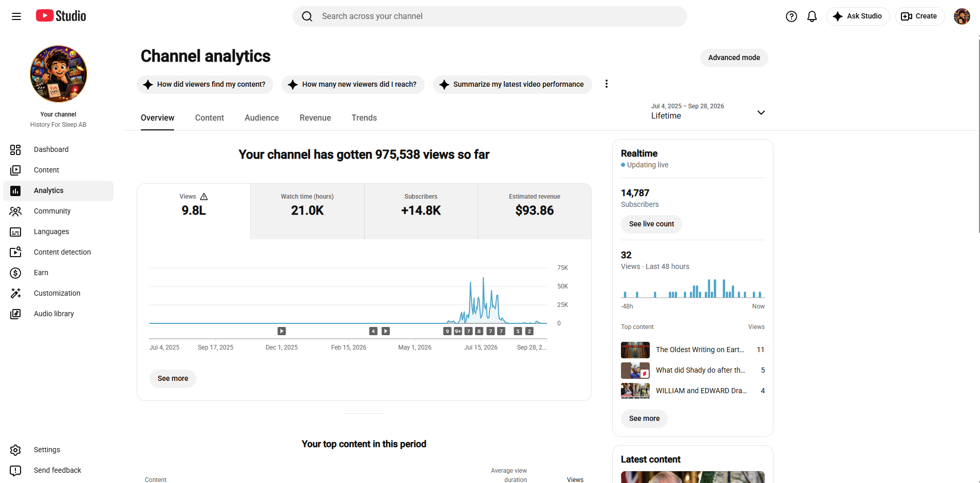Click the Create button
Viewport: 980px width, 483px height.
tap(919, 16)
